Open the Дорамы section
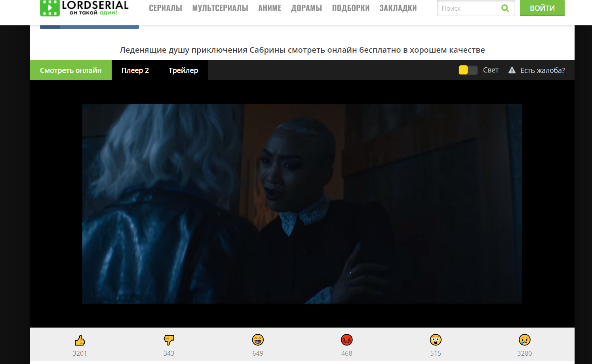 click(306, 8)
